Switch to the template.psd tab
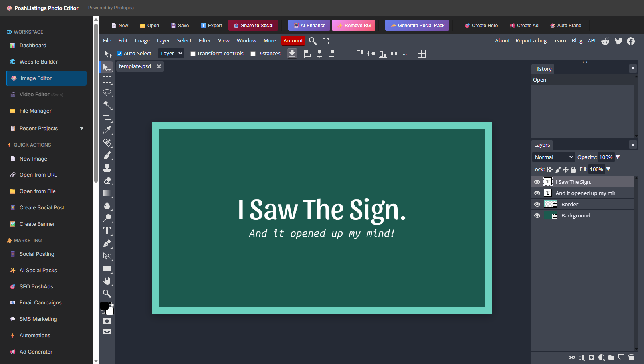The image size is (644, 364). (135, 66)
